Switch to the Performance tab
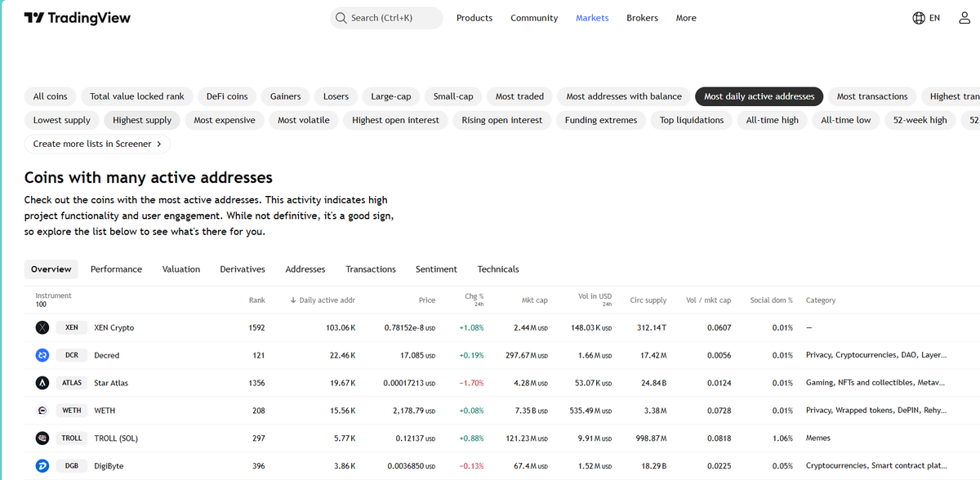This screenshot has height=480, width=980. click(116, 269)
